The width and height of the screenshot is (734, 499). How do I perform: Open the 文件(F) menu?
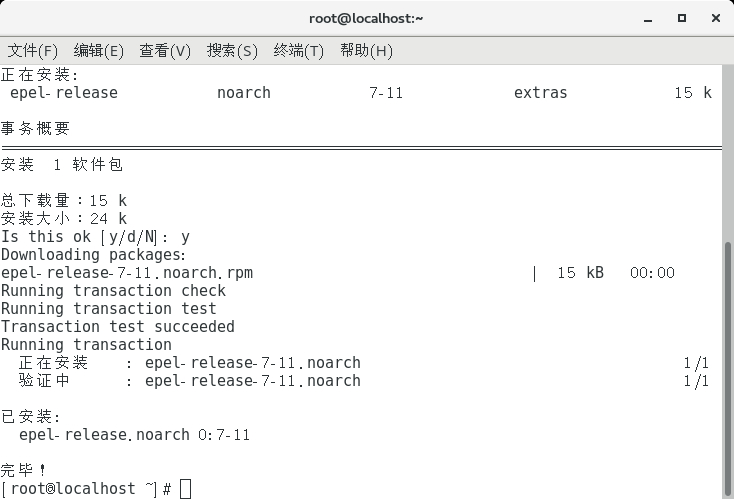tap(33, 51)
